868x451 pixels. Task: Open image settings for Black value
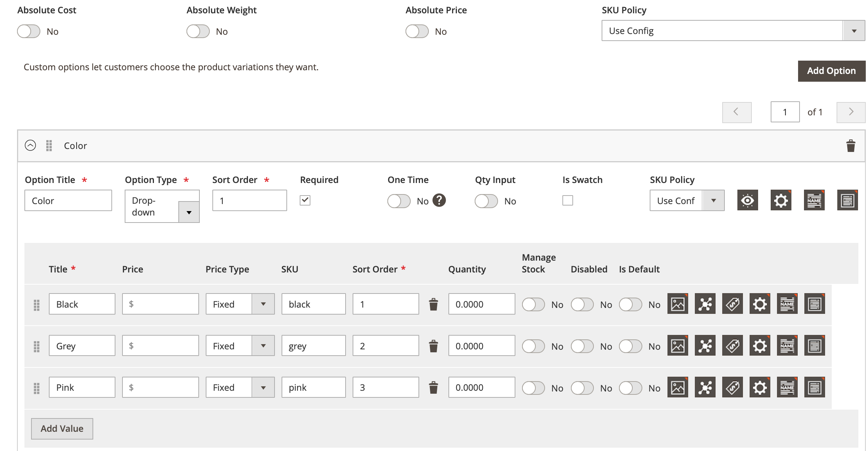coord(677,304)
